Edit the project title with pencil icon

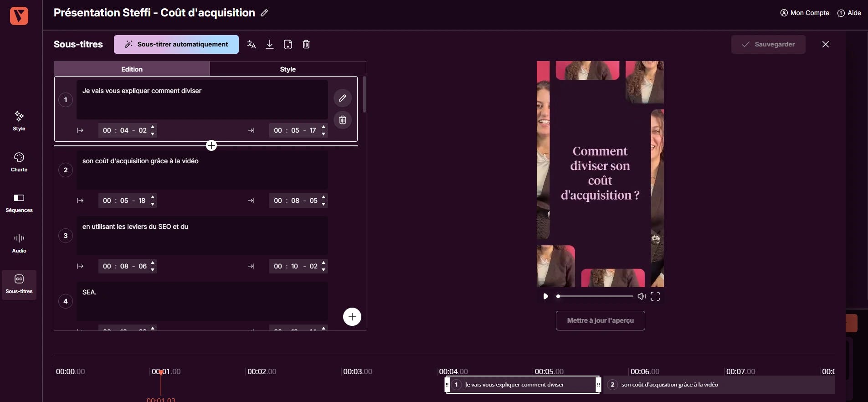coord(264,13)
